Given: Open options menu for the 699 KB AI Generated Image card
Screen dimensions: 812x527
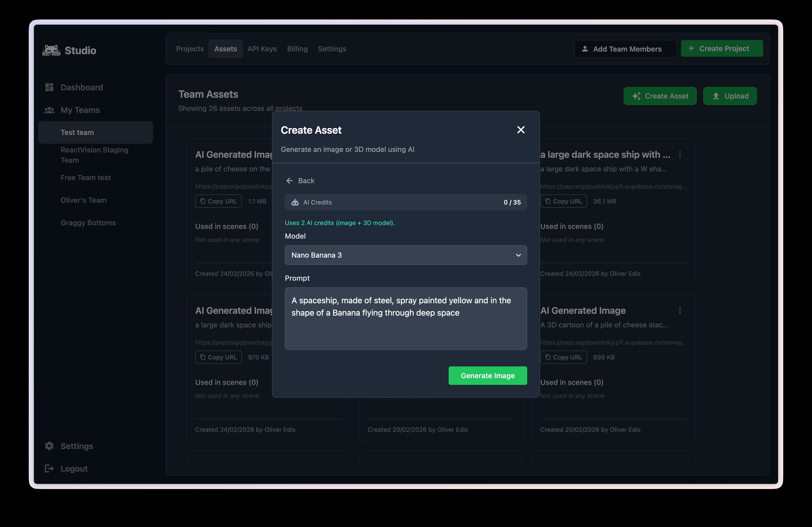Looking at the screenshot, I should click(680, 310).
